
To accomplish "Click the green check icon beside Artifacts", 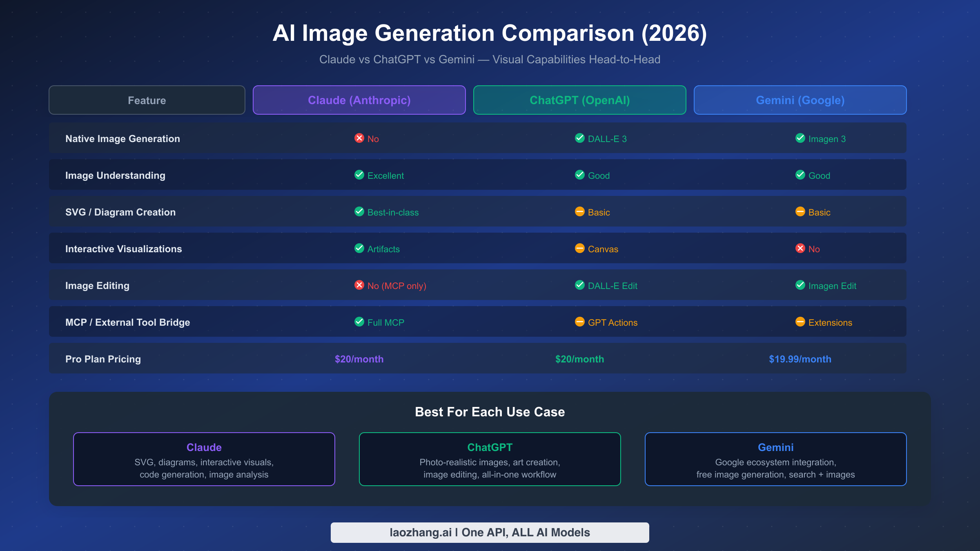I will pos(359,249).
